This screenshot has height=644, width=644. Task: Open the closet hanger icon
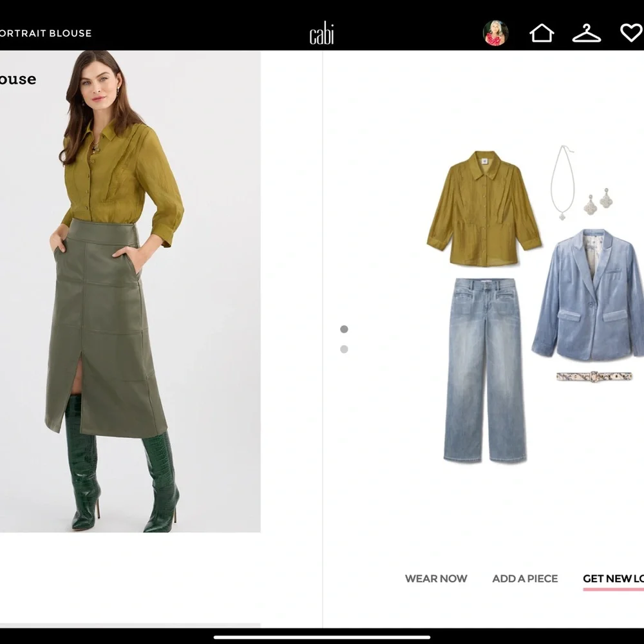point(587,33)
